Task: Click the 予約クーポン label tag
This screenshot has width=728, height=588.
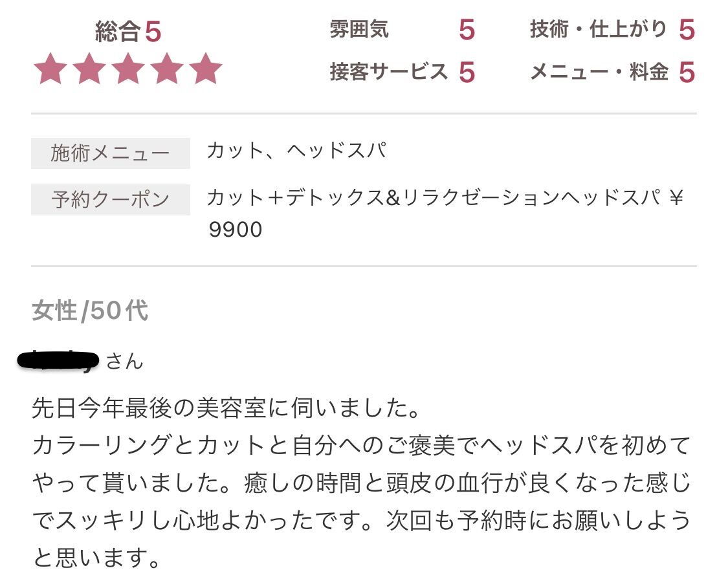Action: (x=111, y=200)
